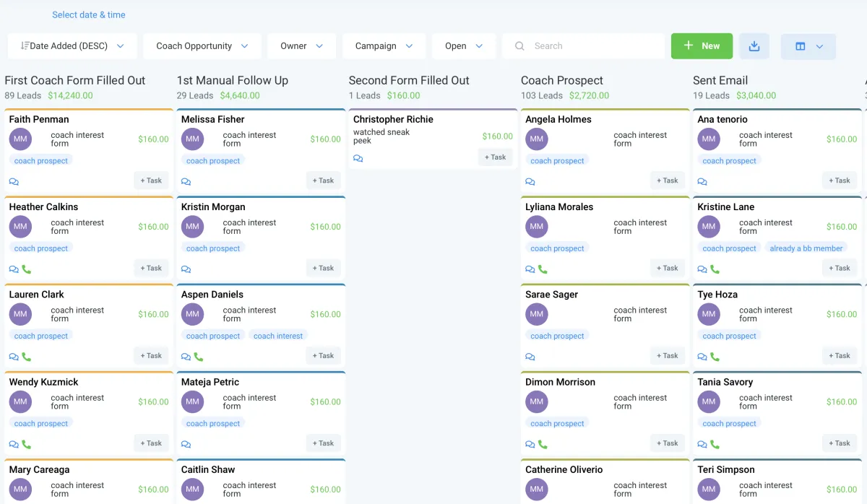The height and width of the screenshot is (504, 867).
Task: Open the Date Added (DESC) sort dropdown
Action: coord(72,46)
